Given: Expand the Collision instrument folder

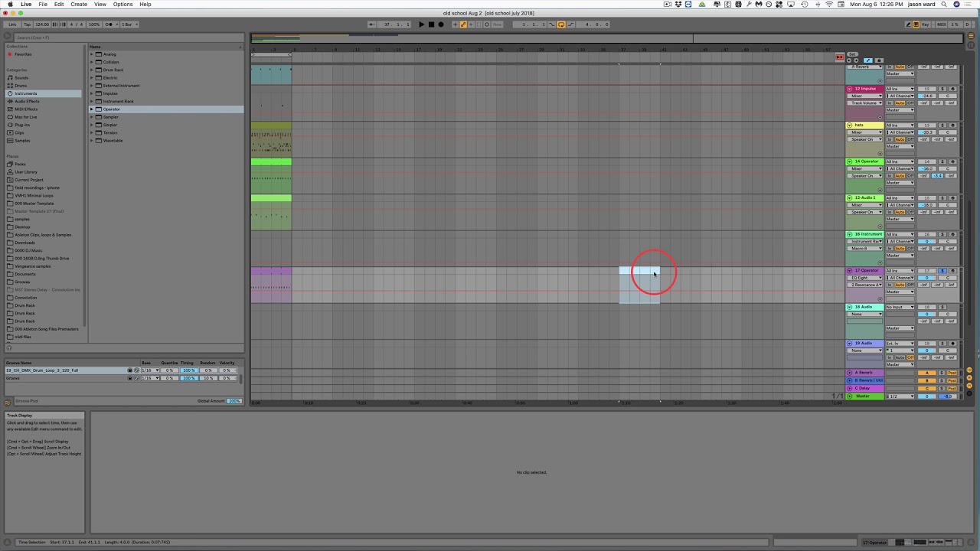Looking at the screenshot, I should (x=91, y=62).
